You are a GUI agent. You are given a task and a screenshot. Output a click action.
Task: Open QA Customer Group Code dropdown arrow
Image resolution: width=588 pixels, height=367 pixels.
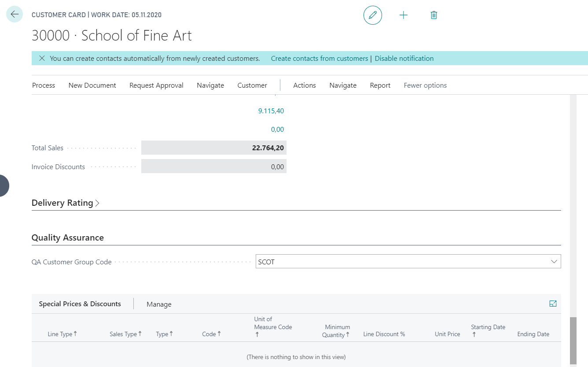[x=554, y=262]
